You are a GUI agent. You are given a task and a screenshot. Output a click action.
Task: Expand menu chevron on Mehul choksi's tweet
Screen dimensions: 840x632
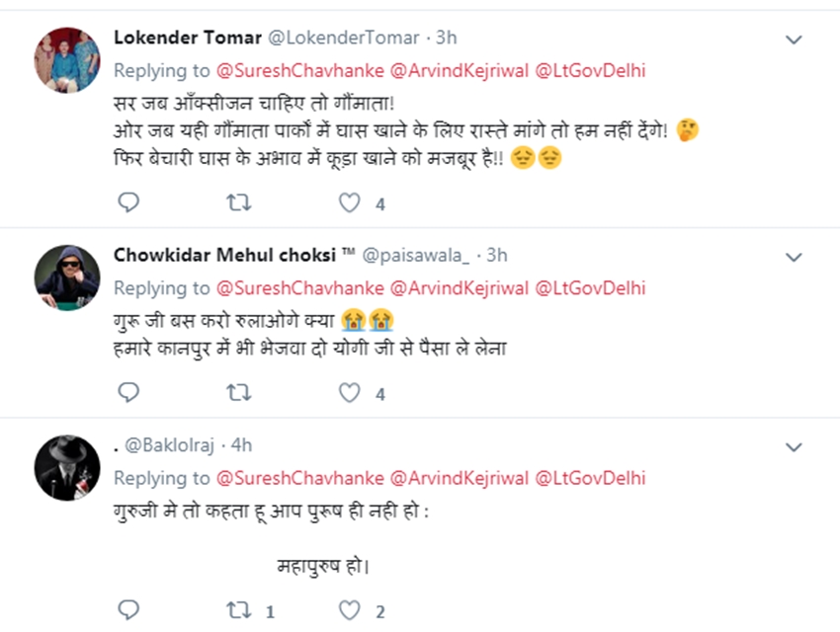click(793, 257)
